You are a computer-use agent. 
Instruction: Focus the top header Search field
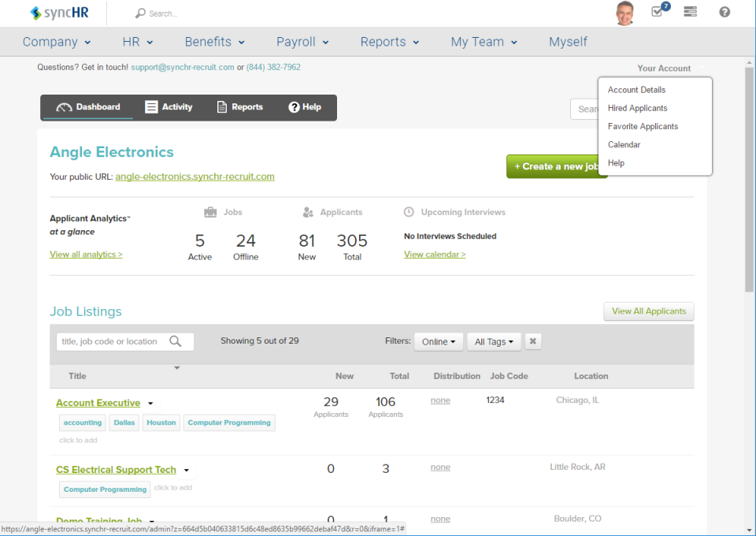point(163,13)
